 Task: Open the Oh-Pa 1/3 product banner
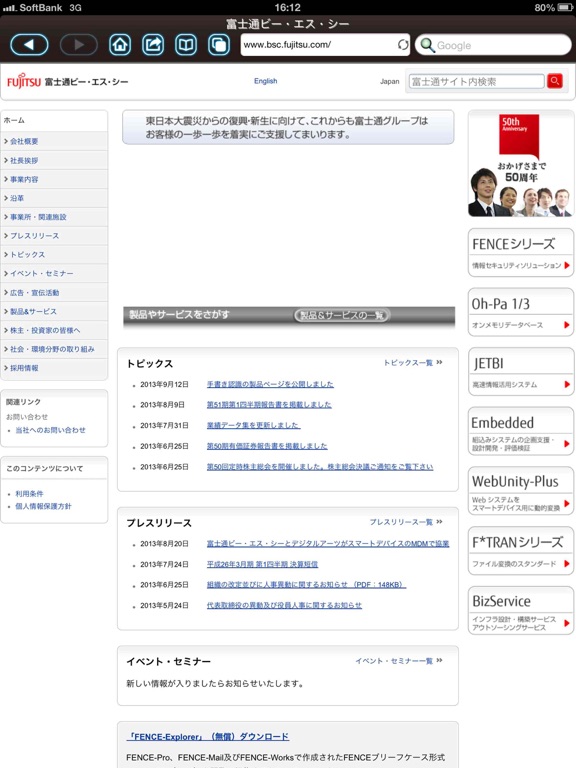coord(521,312)
